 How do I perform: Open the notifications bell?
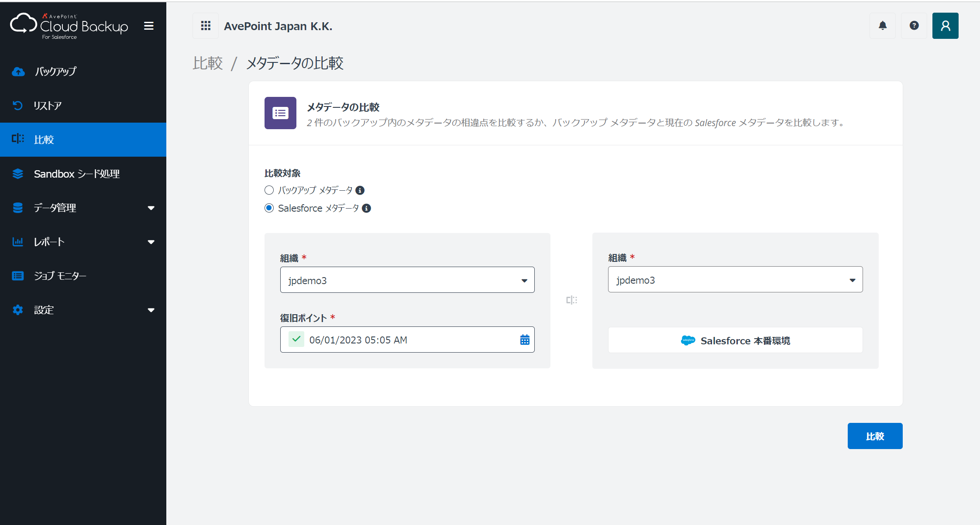click(883, 26)
